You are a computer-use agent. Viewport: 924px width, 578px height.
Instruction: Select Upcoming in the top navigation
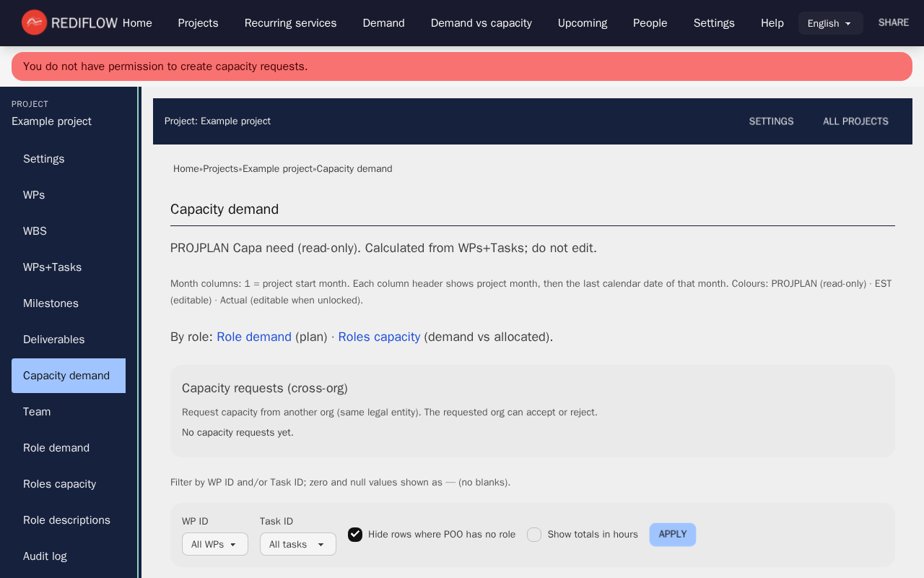(583, 23)
